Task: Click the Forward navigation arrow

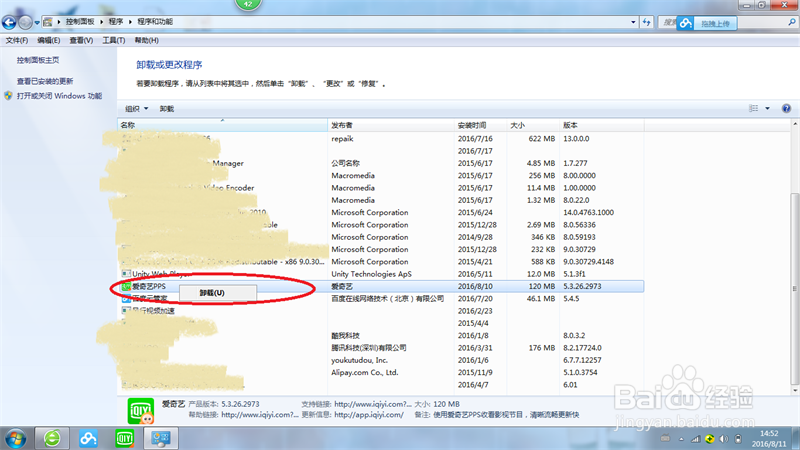Action: point(25,22)
